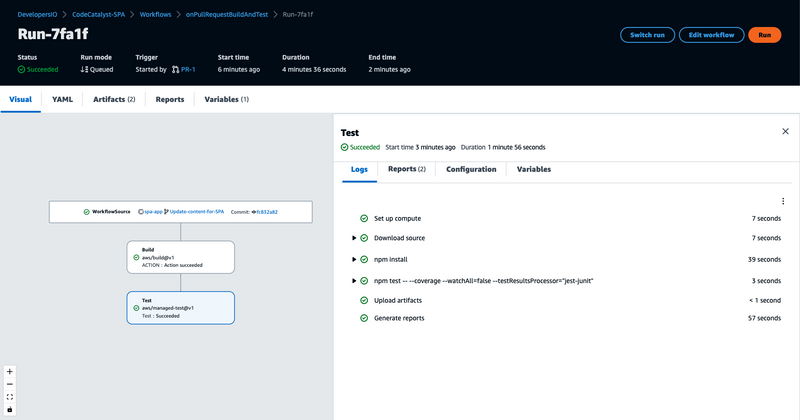Select the Configuration tab
Screen dimensions: 800x420
[471, 170]
